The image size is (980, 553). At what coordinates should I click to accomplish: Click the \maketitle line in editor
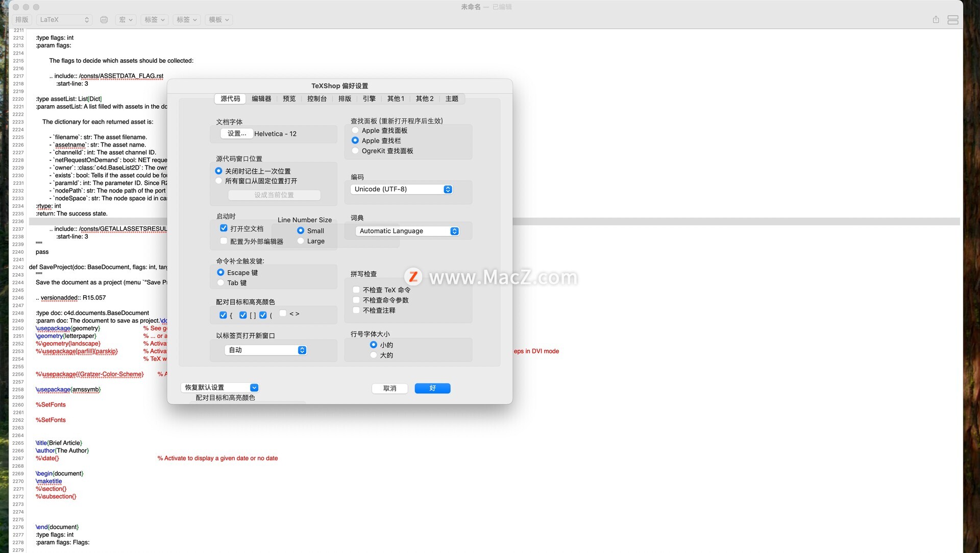[x=48, y=482]
